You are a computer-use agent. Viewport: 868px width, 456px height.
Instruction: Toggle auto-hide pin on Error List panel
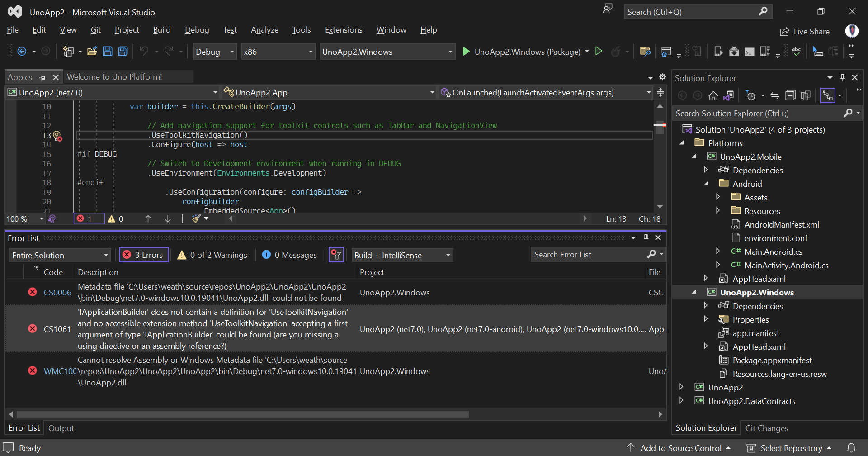pyautogui.click(x=646, y=237)
